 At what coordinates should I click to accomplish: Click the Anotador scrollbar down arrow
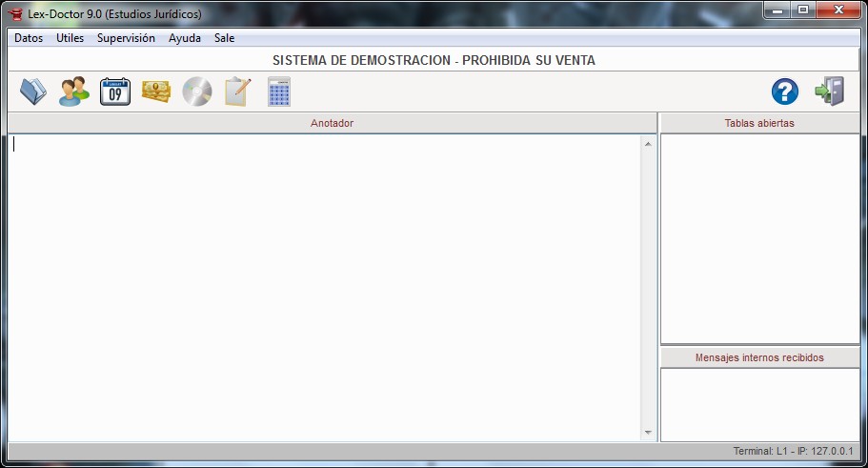pyautogui.click(x=648, y=433)
